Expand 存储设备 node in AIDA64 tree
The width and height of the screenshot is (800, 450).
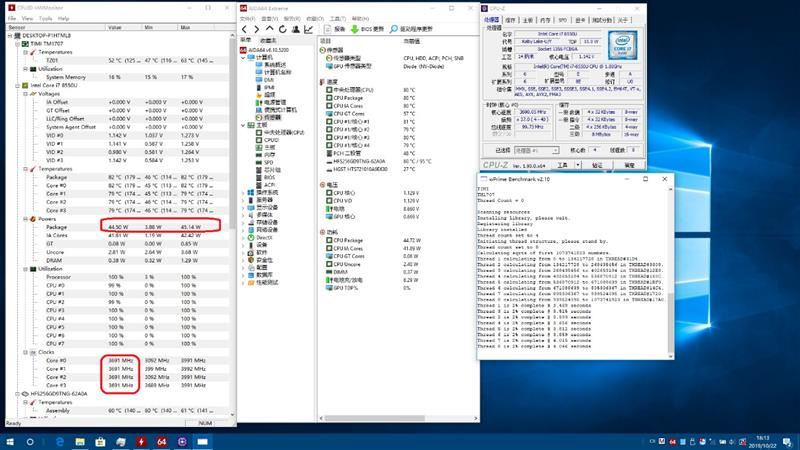tap(243, 222)
